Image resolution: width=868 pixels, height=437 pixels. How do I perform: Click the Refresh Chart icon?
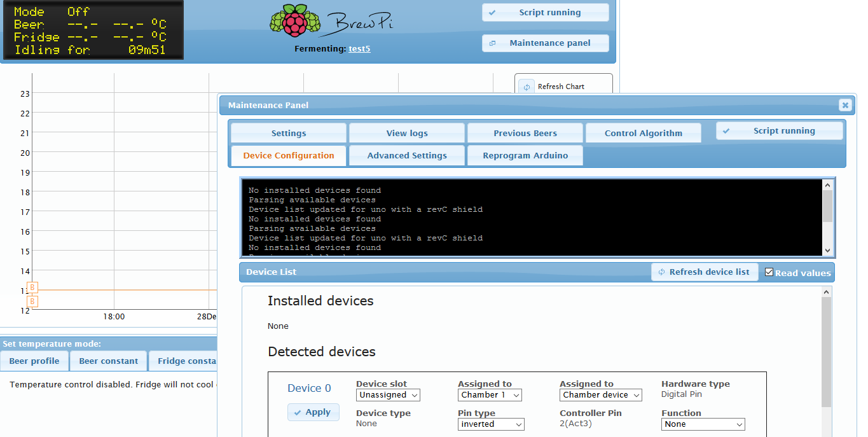click(527, 87)
